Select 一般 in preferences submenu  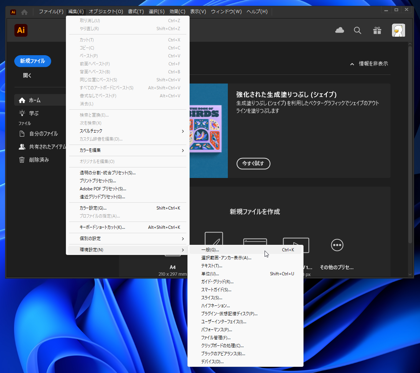pos(246,250)
